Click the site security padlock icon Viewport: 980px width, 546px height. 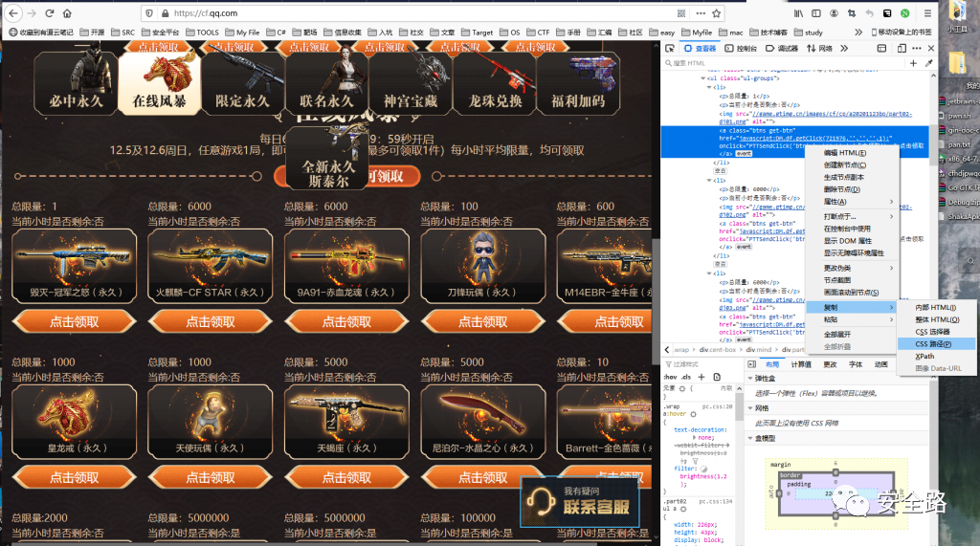click(x=165, y=13)
